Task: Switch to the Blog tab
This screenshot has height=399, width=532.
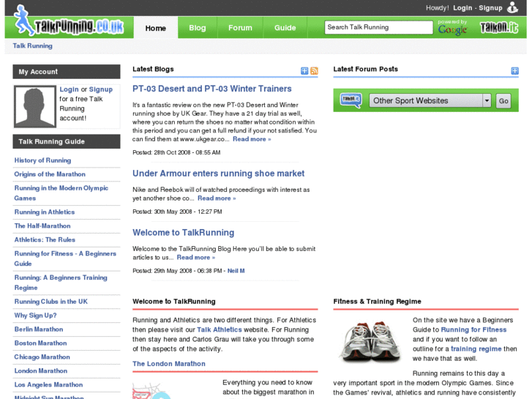Action: click(x=197, y=28)
